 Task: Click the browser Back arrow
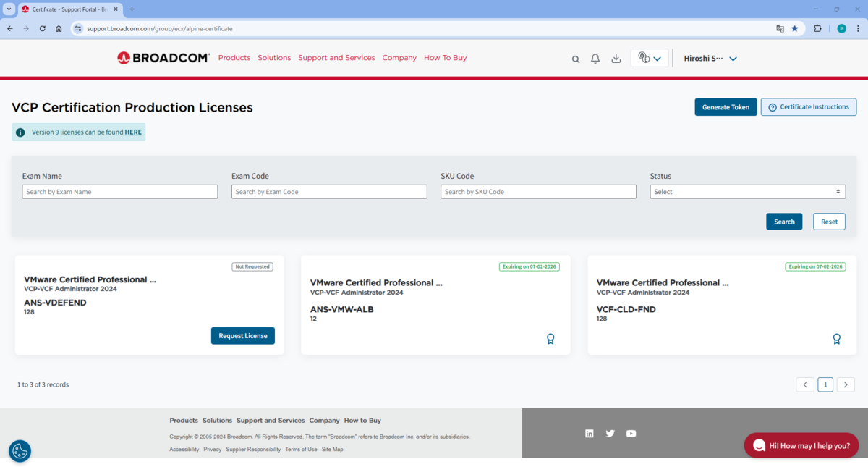pos(9,28)
